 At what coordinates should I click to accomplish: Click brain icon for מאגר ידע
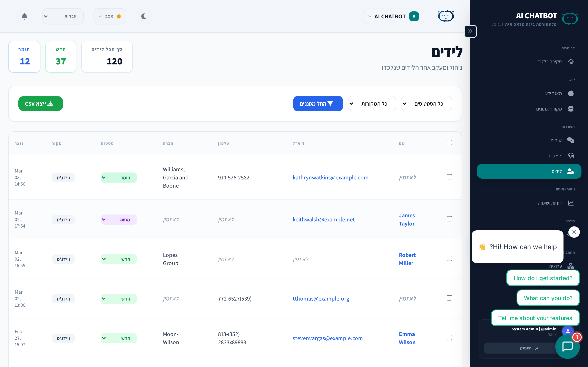[x=571, y=93]
